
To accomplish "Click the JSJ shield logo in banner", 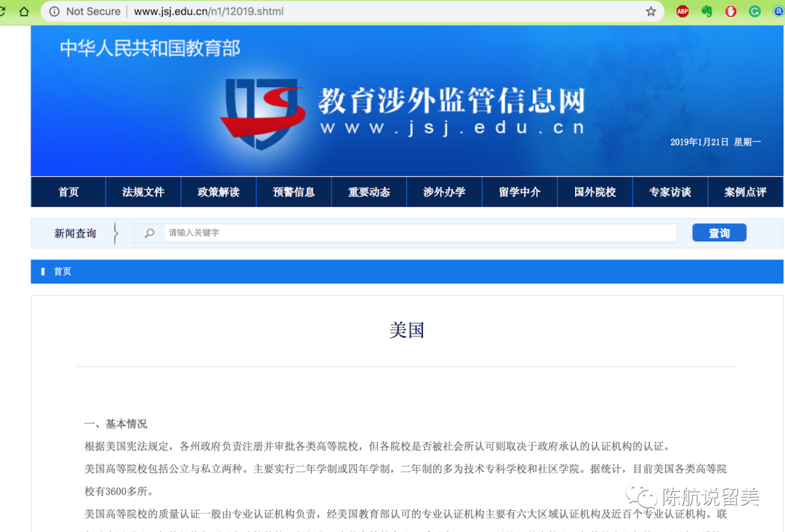I will point(262,114).
